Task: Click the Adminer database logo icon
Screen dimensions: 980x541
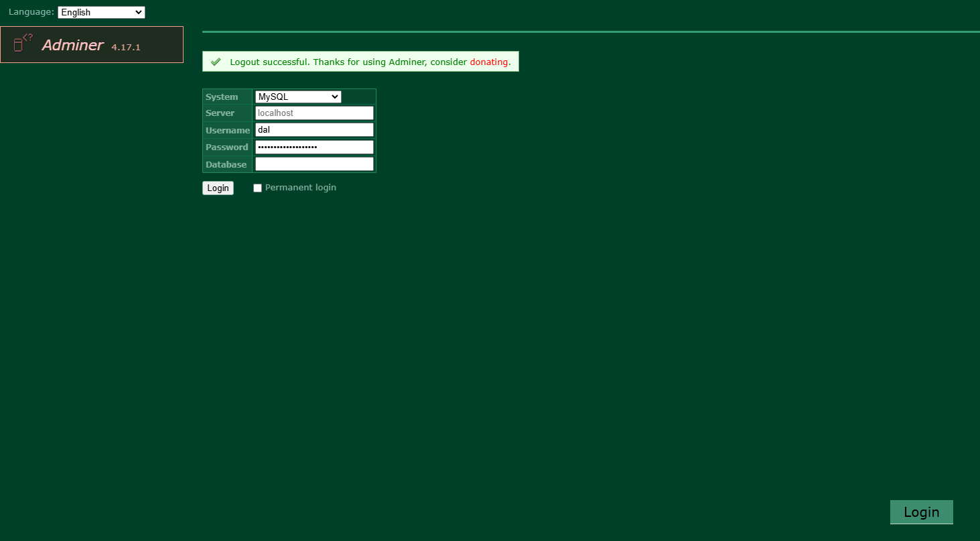Action: pos(23,43)
